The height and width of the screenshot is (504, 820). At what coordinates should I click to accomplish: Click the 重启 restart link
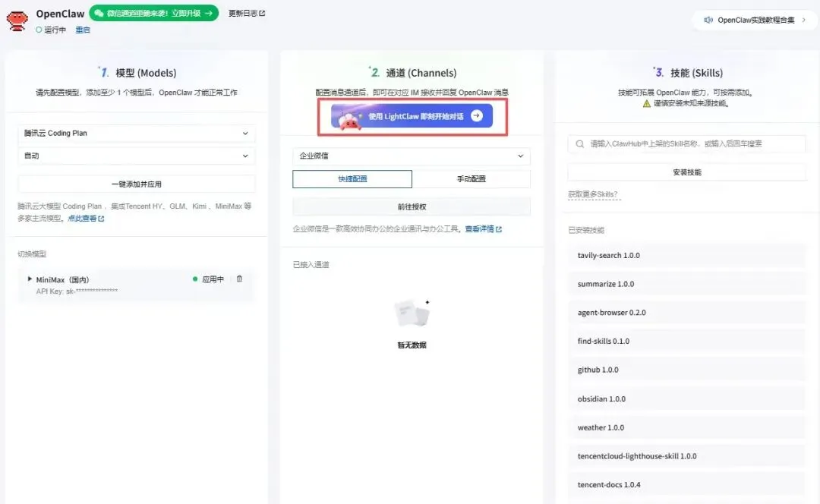[83, 30]
